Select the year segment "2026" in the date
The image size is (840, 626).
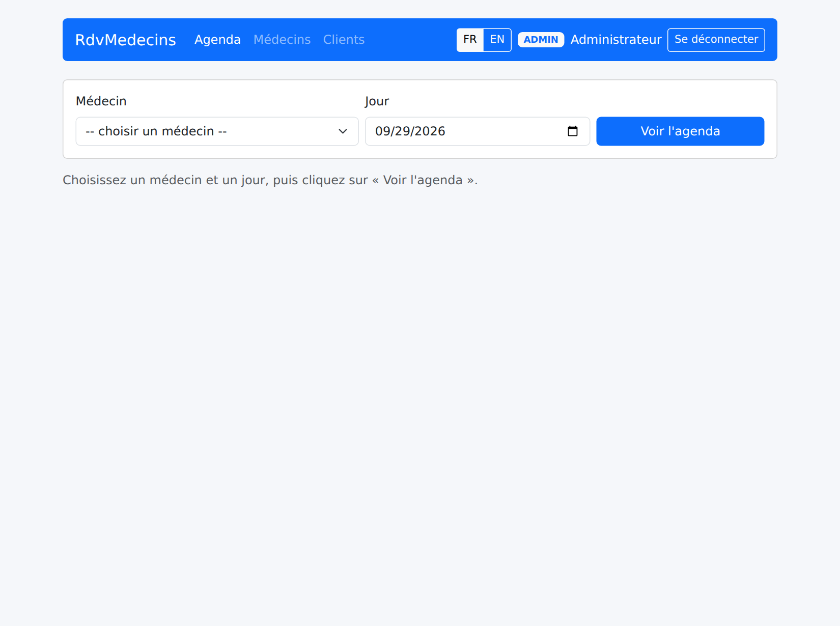430,131
